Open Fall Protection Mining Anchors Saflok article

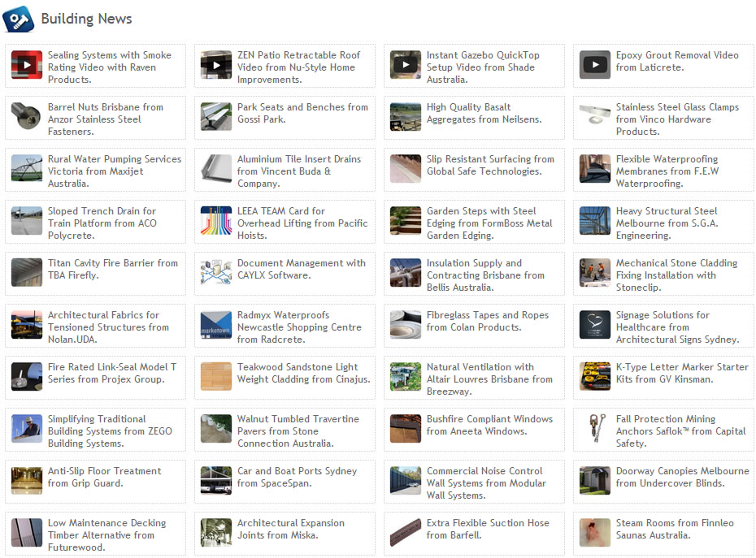click(x=680, y=431)
